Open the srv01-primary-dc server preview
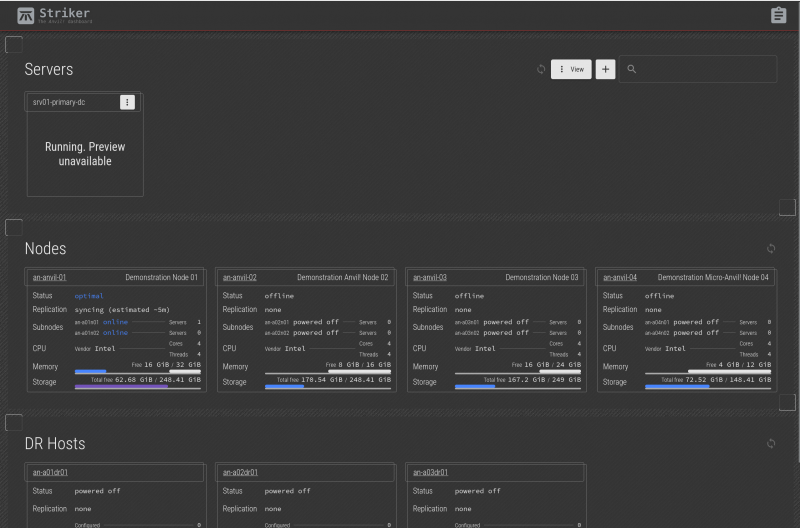Image resolution: width=800 pixels, height=528 pixels. coord(85,154)
